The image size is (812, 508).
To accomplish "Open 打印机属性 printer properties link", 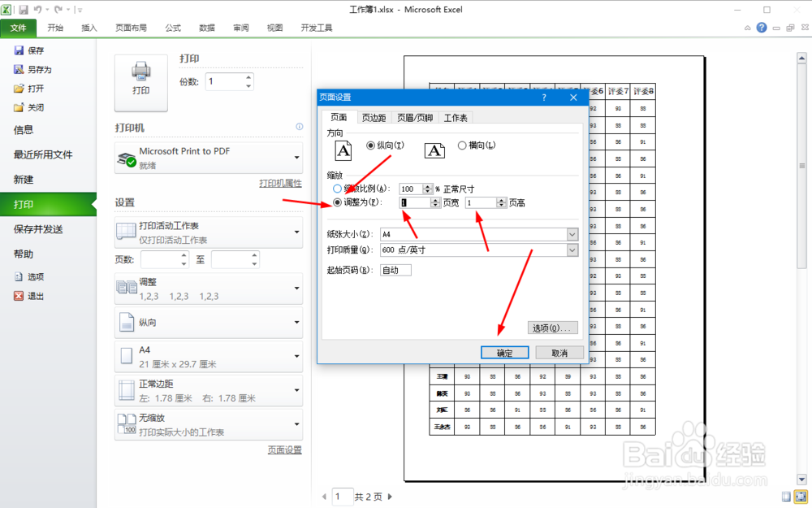I will point(280,182).
